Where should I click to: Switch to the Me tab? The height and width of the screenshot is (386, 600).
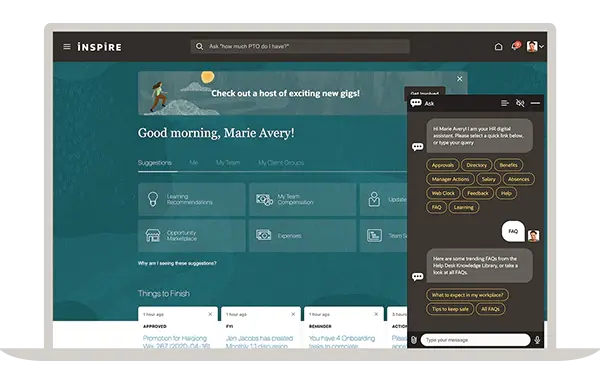[x=194, y=163]
